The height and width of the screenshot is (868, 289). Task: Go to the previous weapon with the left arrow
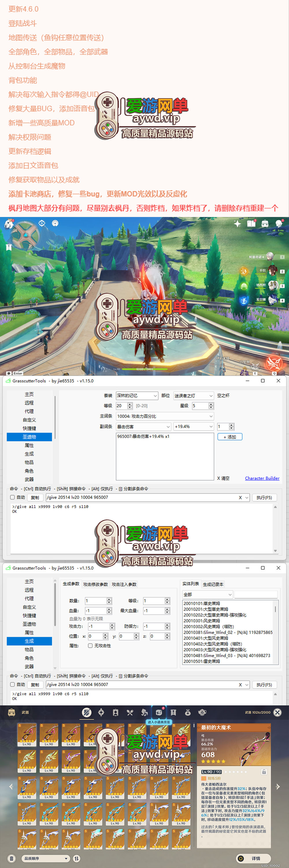pyautogui.click(x=11, y=786)
